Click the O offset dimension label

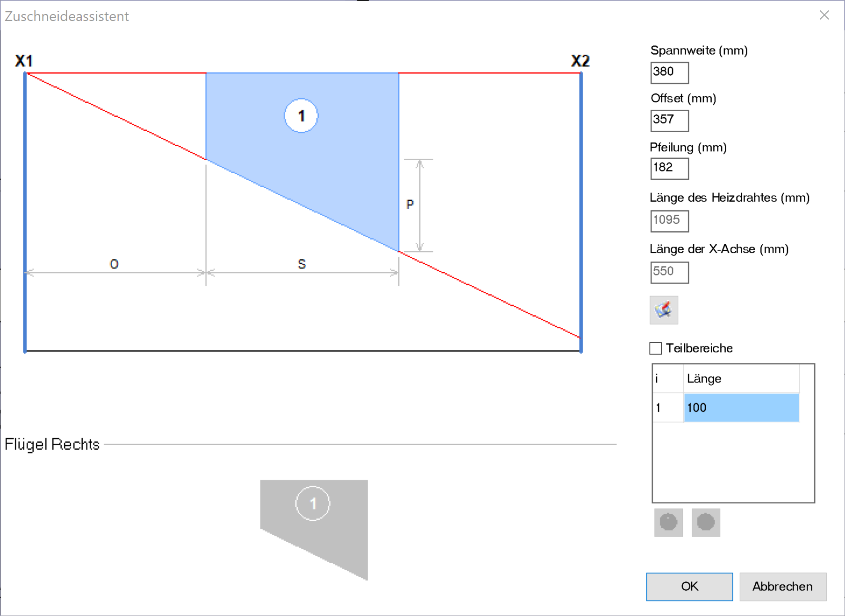(114, 264)
